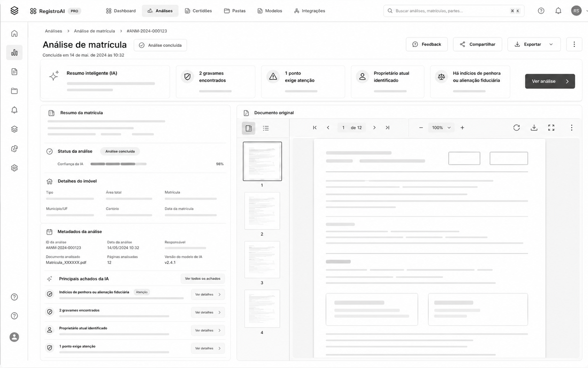The height and width of the screenshot is (368, 588).
Task: Click the page number field
Action: [x=343, y=128]
